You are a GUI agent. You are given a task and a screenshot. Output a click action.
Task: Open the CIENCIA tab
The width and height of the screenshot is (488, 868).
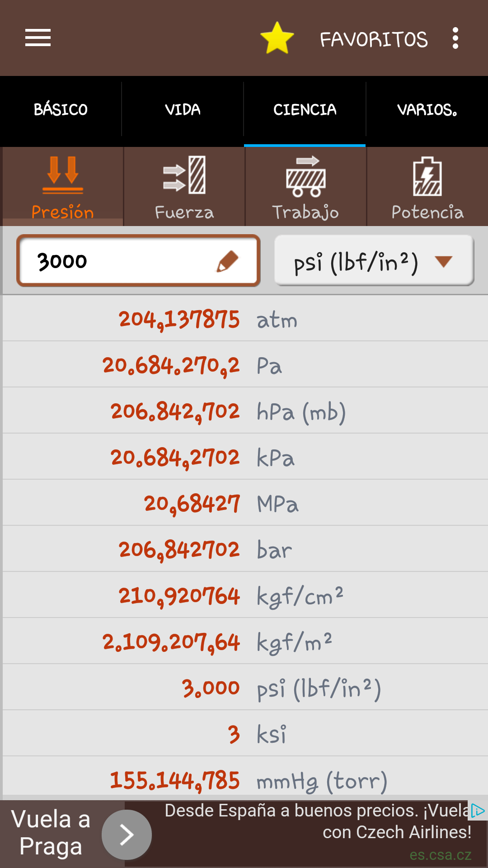pyautogui.click(x=305, y=110)
